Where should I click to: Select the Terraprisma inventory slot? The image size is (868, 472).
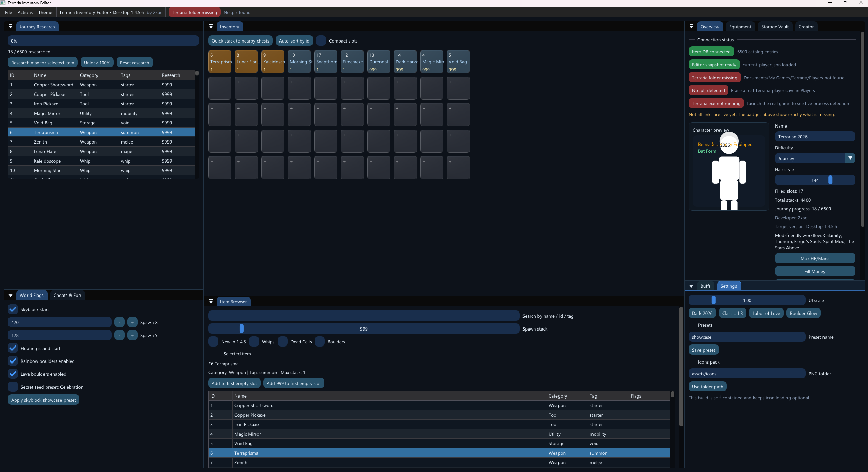coord(219,62)
